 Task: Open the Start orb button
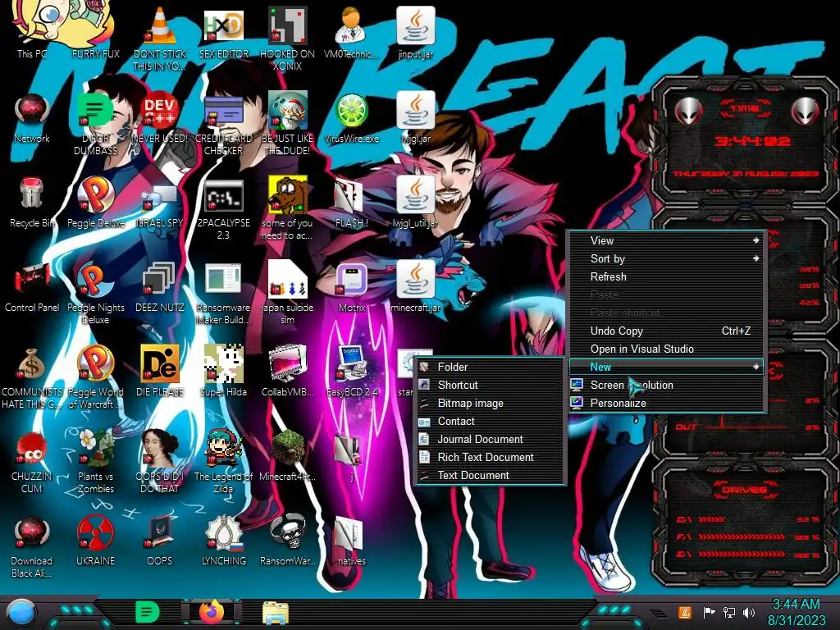pyautogui.click(x=21, y=614)
